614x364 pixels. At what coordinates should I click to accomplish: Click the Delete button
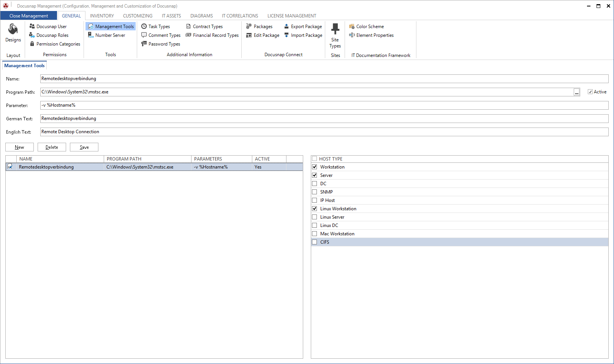[52, 147]
